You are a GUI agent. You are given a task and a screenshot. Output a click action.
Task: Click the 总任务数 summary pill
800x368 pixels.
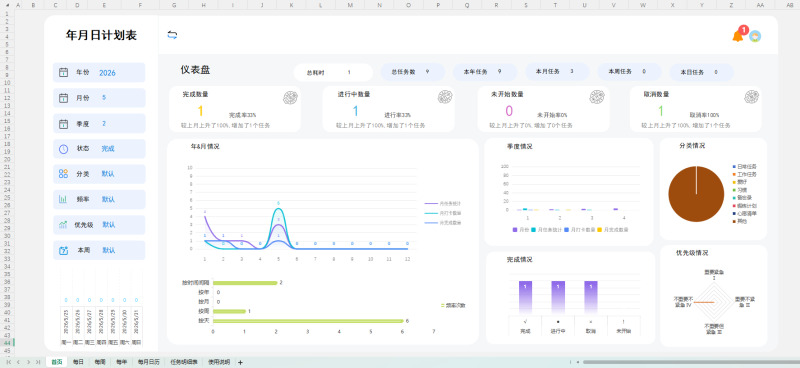(412, 72)
